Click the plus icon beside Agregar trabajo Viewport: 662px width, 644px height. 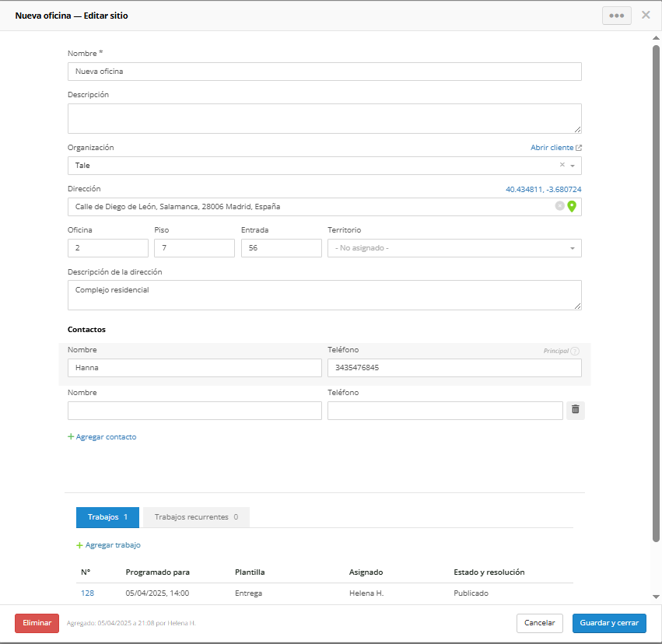[79, 545]
